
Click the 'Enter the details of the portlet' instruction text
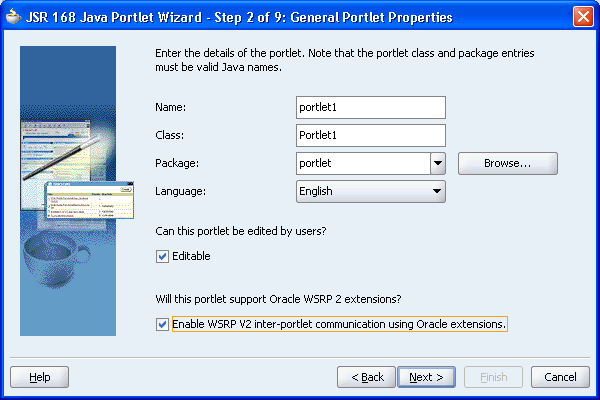pos(344,60)
